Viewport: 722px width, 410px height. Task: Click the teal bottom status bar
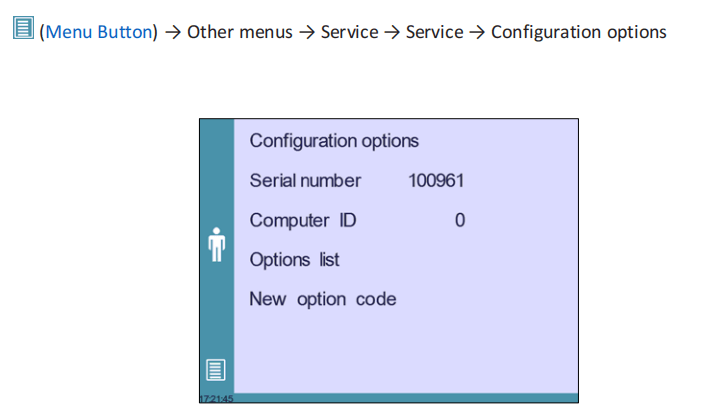pyautogui.click(x=389, y=398)
